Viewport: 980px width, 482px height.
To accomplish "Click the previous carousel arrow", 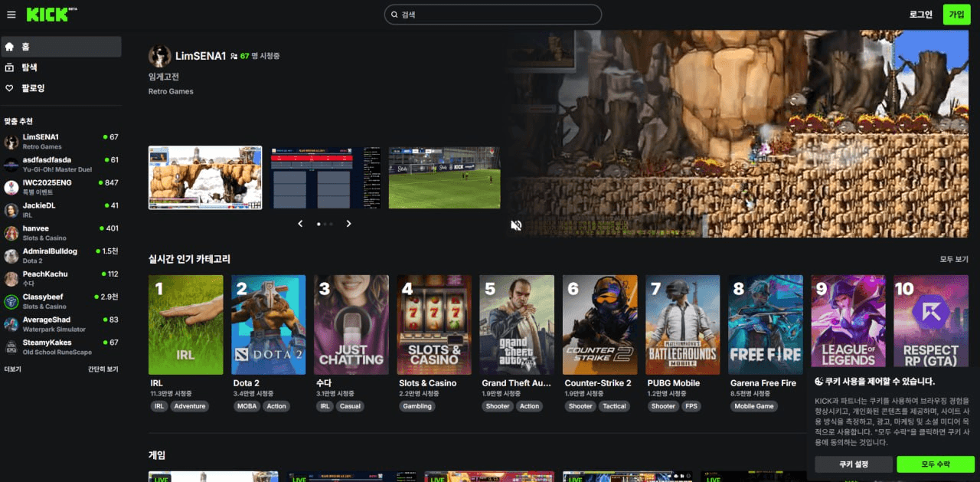I will (x=300, y=224).
